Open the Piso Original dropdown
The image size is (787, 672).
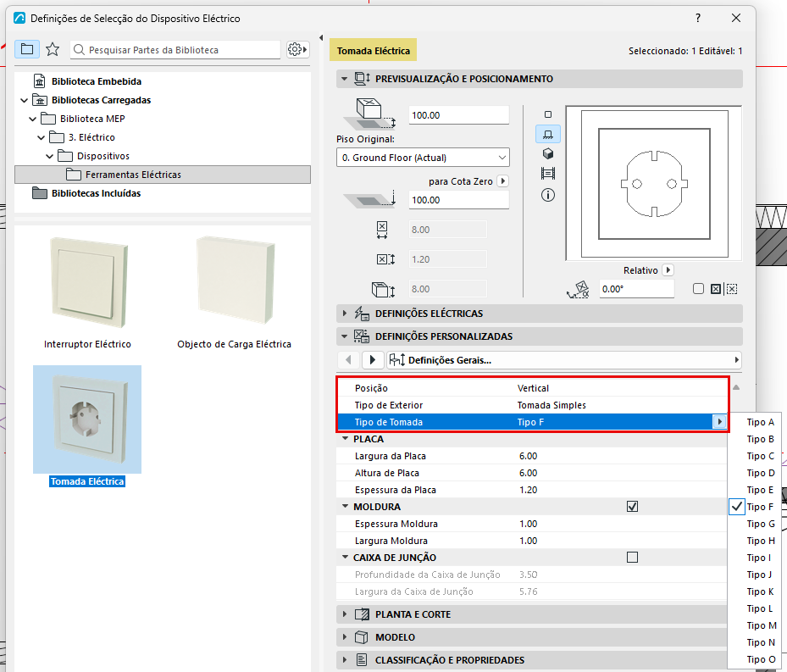423,158
